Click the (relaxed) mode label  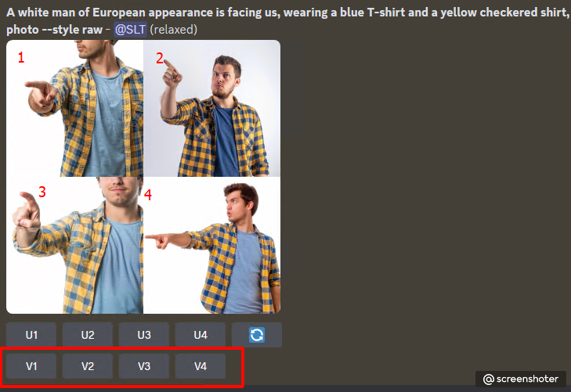(x=174, y=30)
